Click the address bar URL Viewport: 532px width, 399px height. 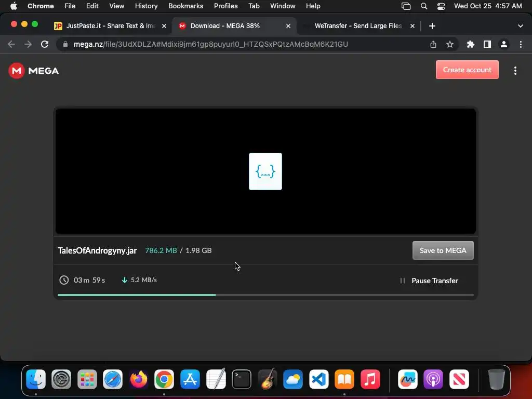point(211,44)
